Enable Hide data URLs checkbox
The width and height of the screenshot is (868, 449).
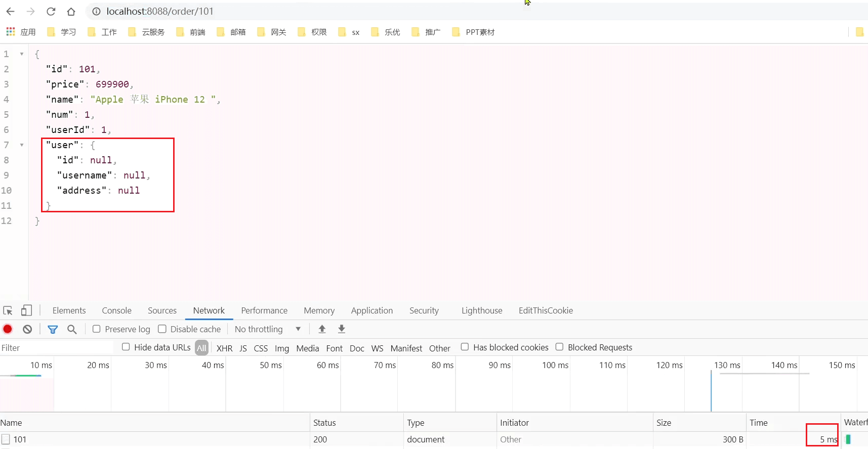coord(126,347)
